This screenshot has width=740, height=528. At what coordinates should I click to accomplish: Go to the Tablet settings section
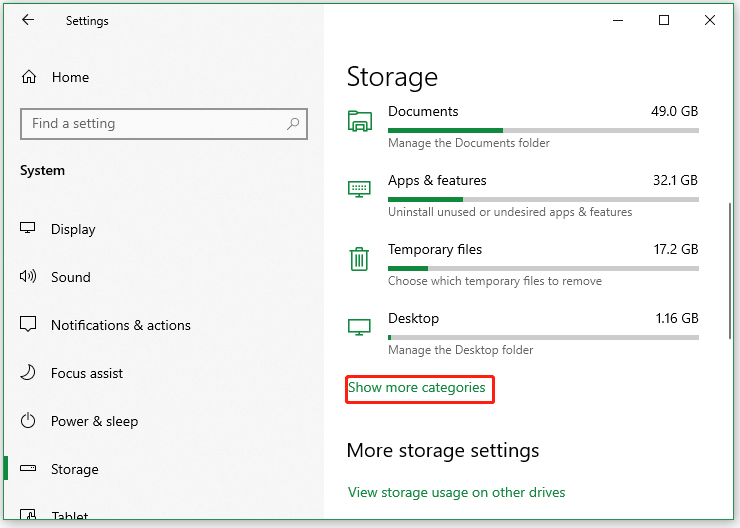tap(70, 516)
